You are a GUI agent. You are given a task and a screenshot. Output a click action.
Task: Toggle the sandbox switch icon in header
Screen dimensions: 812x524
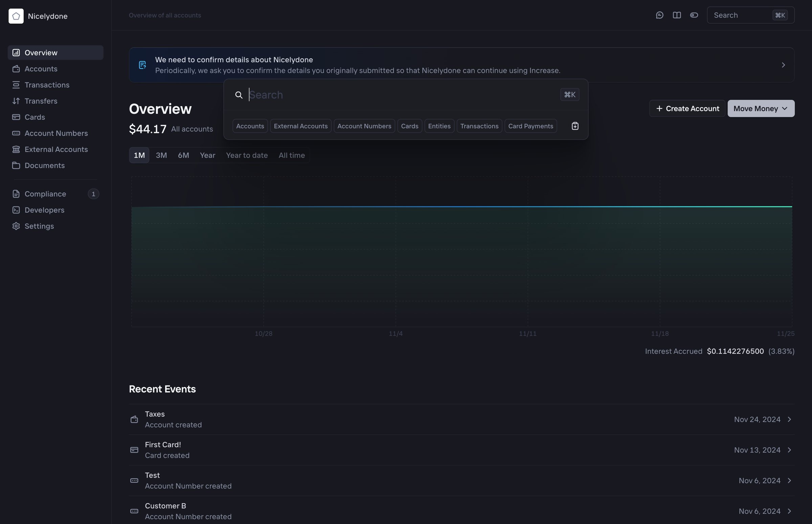(694, 15)
